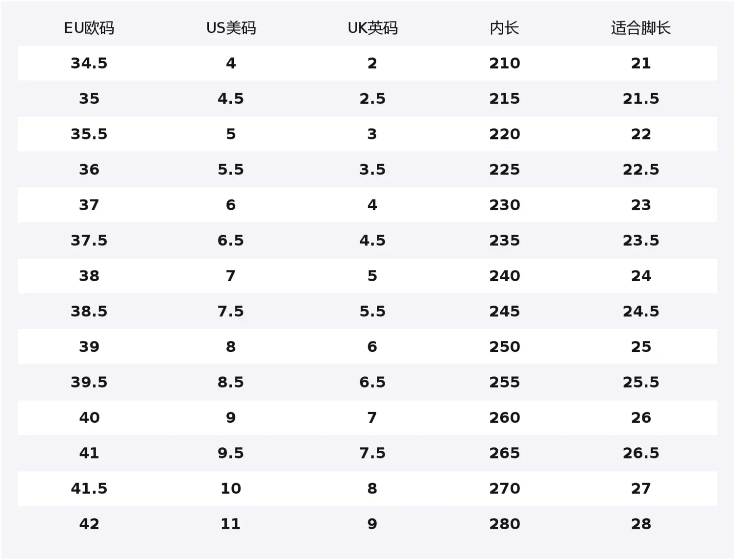Viewport: 735px width, 560px height.
Task: Select US size 4.5 cell
Action: [231, 99]
